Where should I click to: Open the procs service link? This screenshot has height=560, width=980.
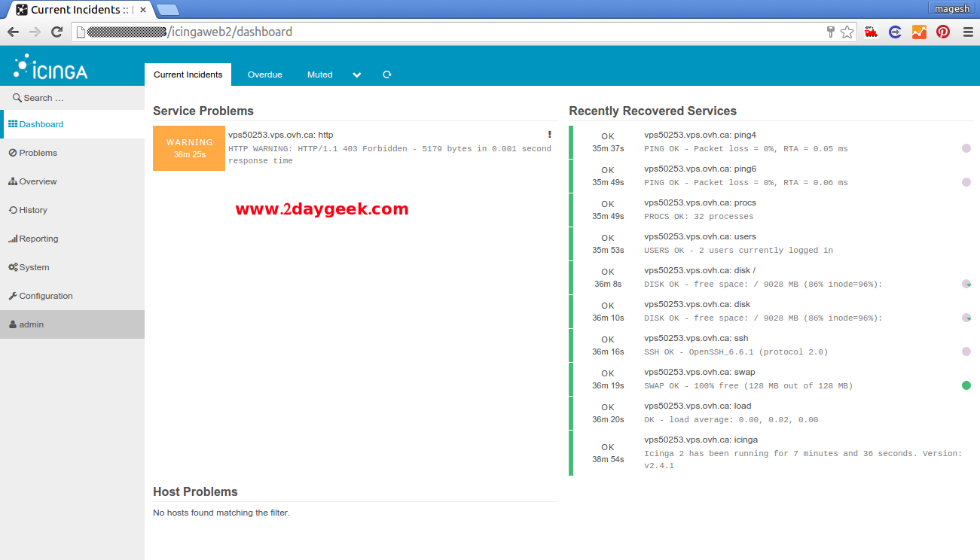coord(700,202)
